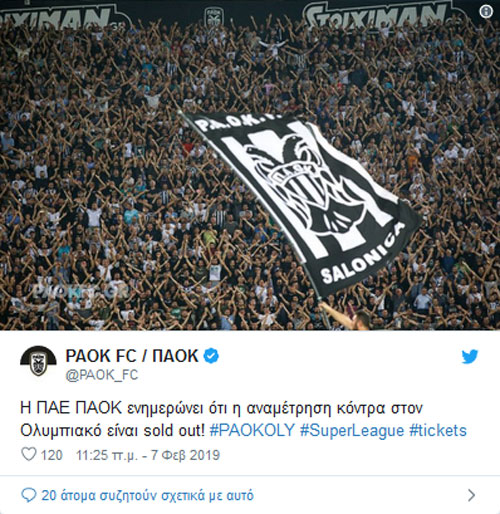Open the @PAOK_FC handle

(102, 375)
